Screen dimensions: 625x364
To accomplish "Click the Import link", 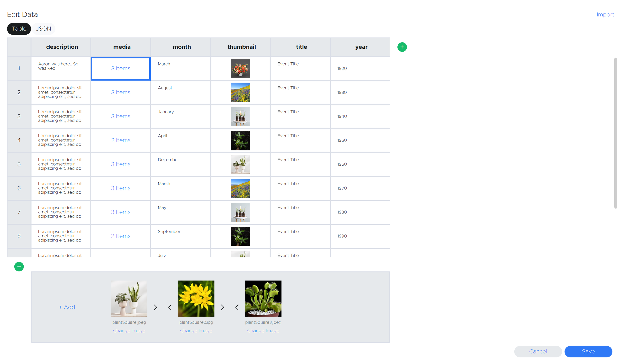I will [605, 15].
